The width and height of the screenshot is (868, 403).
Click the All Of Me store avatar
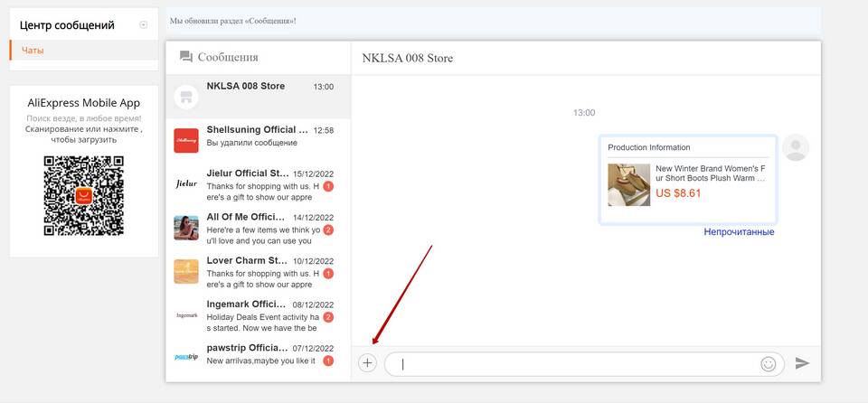(186, 228)
